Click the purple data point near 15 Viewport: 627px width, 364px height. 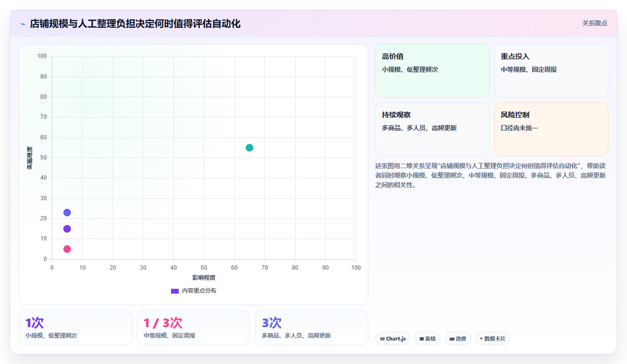pos(67,229)
